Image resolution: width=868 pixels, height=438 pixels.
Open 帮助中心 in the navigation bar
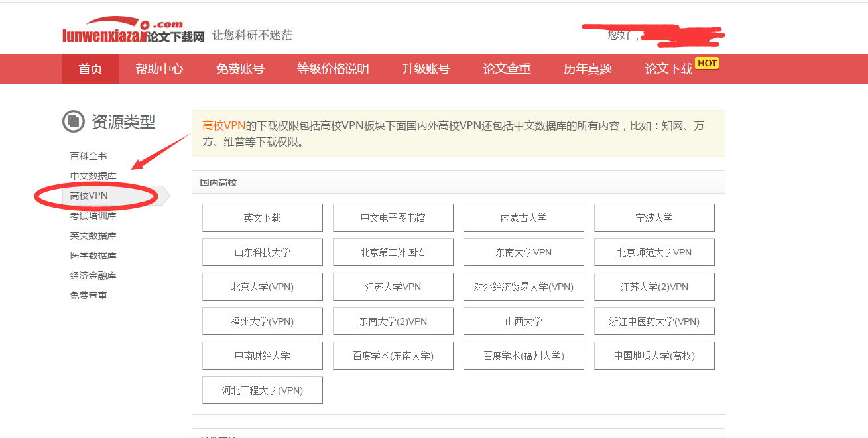[159, 69]
